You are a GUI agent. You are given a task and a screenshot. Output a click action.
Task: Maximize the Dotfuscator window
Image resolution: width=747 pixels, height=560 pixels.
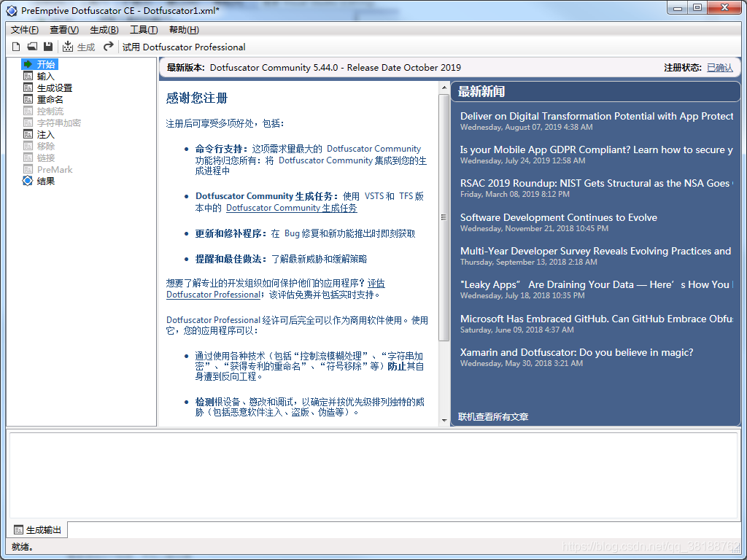697,8
